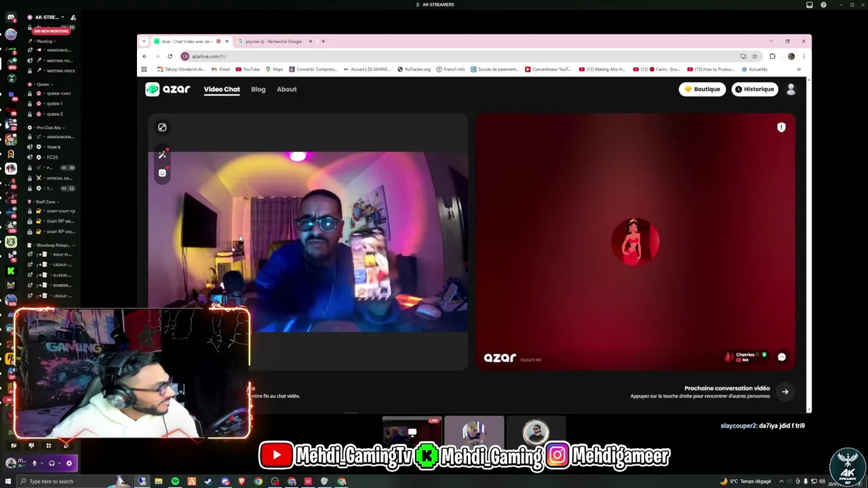Join the TEAM B voice channel
This screenshot has width=868, height=488.
point(51,147)
